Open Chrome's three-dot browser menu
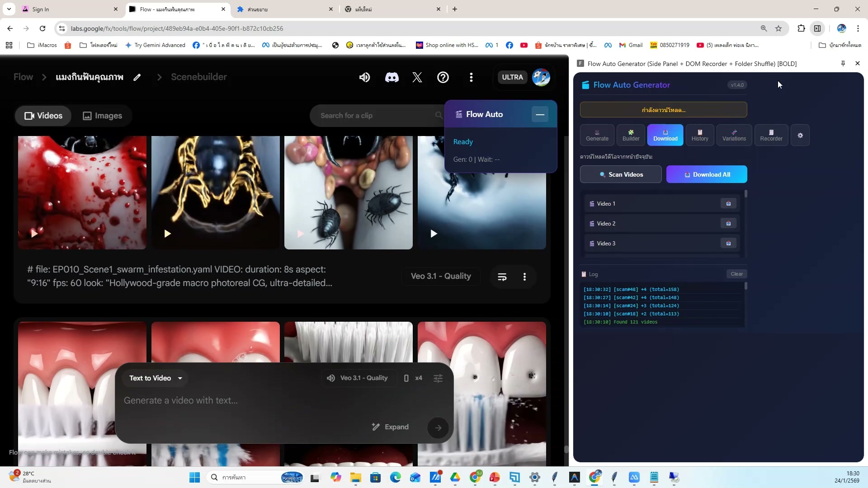868x488 pixels. click(858, 28)
